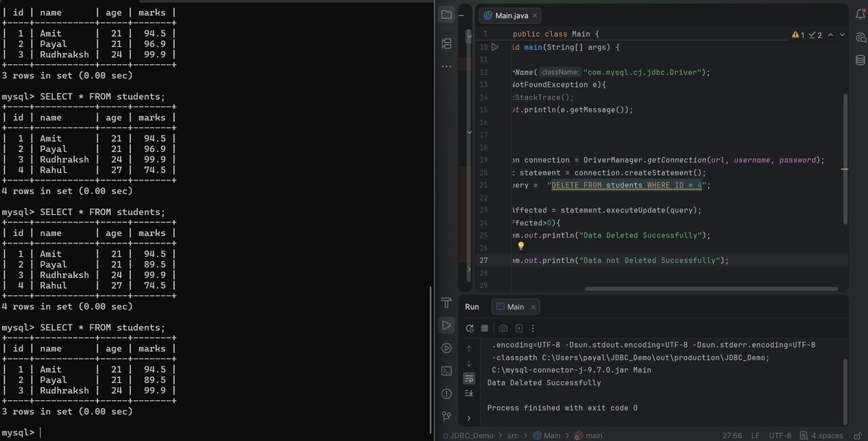Click "Process finished with exit code 0" text

562,408
